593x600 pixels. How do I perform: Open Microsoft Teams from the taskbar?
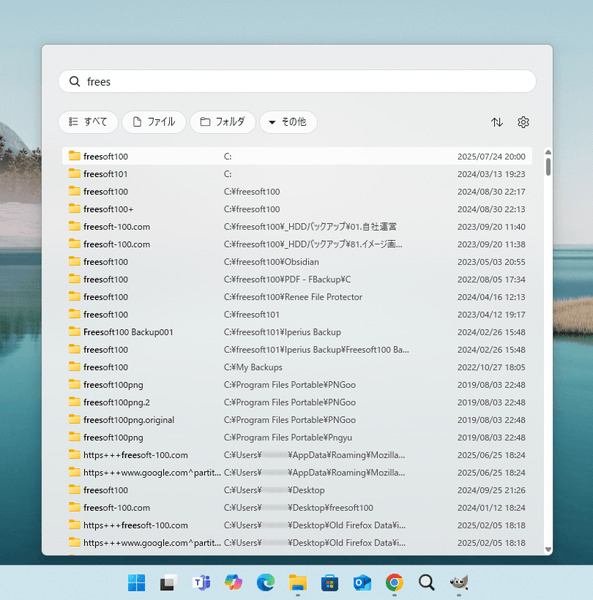click(201, 582)
